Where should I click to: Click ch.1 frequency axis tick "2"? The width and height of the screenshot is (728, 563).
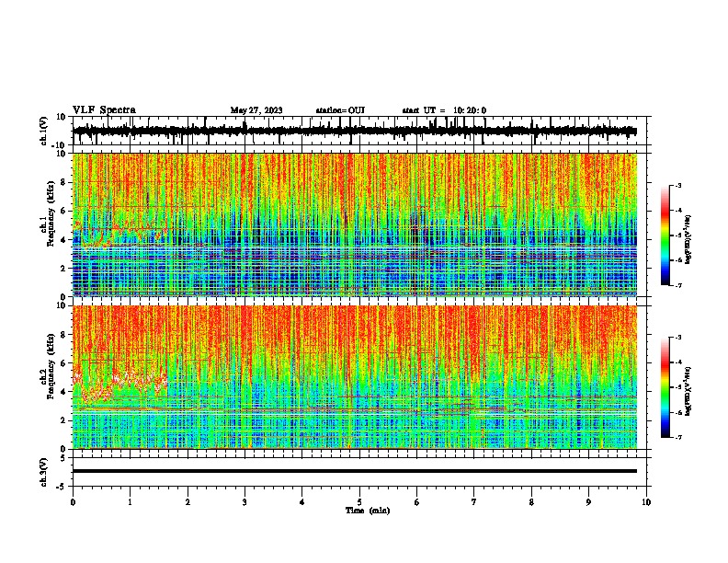click(x=64, y=269)
